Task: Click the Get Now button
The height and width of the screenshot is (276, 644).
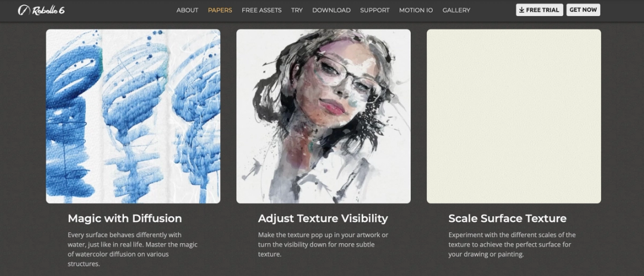Action: pyautogui.click(x=583, y=10)
